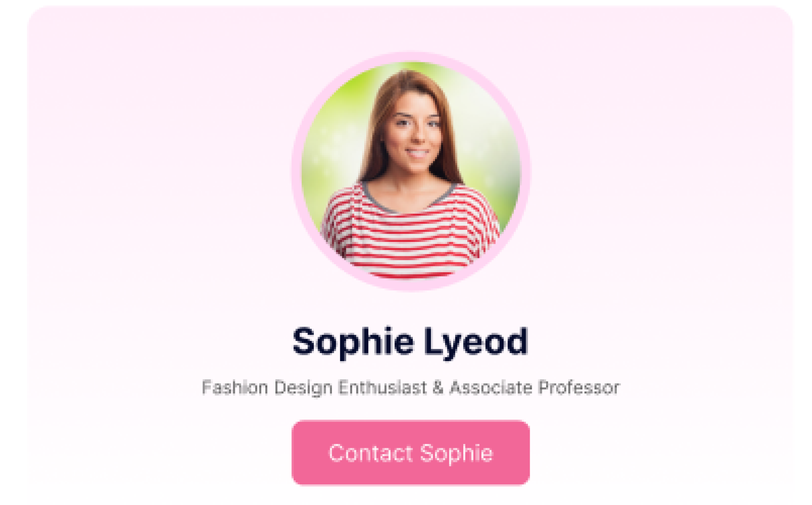Screen dimensions: 812x505
Task: Click the Fashion Design Enthusiast subtitle text
Action: (411, 388)
